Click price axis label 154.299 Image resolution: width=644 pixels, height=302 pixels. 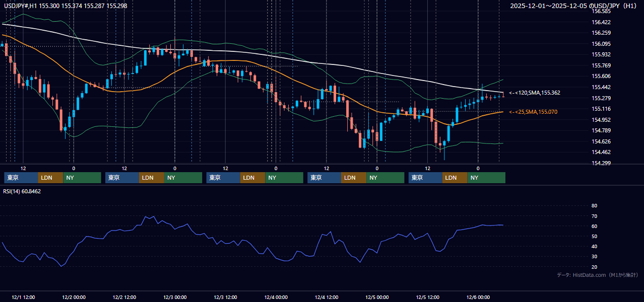click(x=601, y=163)
